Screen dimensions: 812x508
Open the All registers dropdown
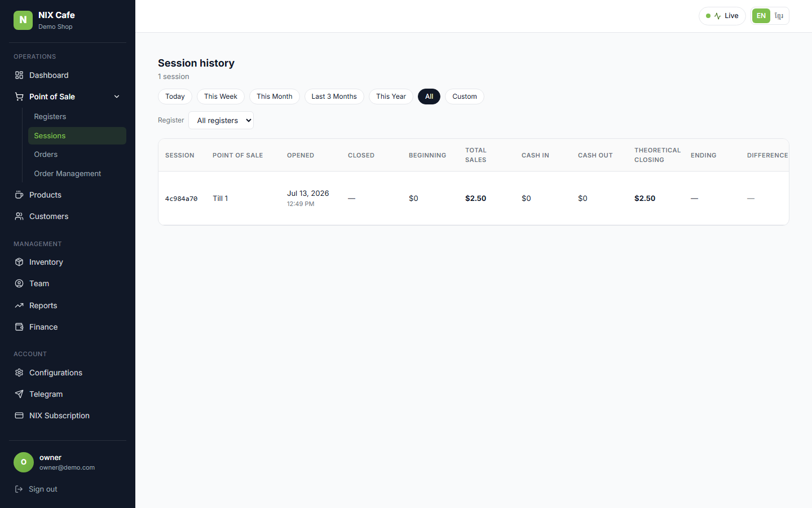[221, 120]
